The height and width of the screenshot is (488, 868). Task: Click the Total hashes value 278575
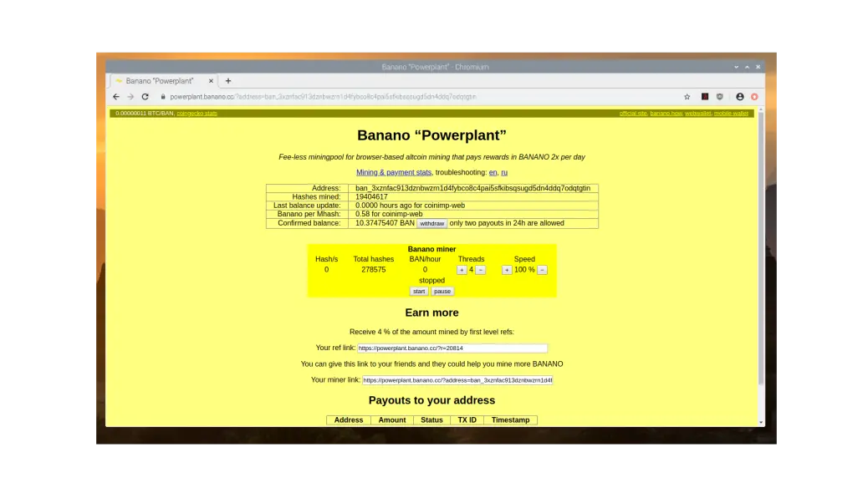pos(374,269)
